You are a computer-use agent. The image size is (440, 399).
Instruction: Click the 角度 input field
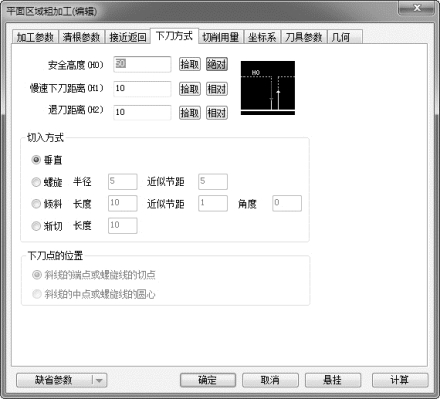(x=287, y=203)
